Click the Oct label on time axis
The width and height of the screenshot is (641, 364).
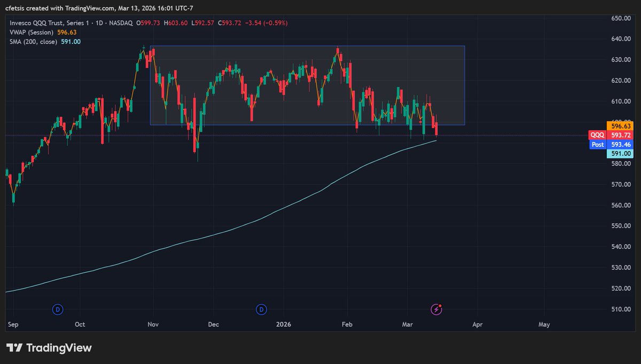[80, 325]
